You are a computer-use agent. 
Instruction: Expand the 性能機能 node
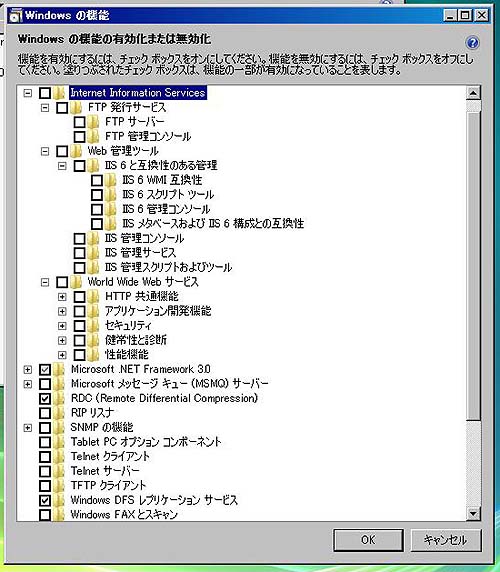click(x=62, y=355)
